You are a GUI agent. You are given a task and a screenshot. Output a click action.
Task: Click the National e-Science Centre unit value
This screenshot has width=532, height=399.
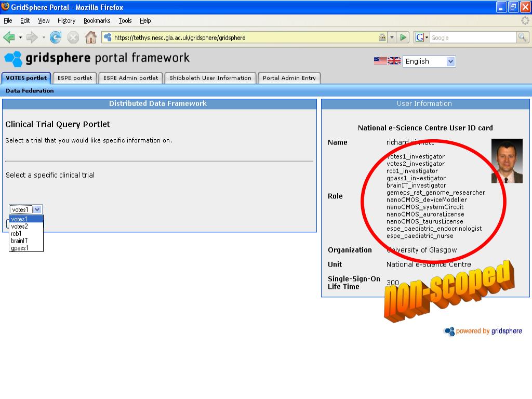click(x=429, y=264)
